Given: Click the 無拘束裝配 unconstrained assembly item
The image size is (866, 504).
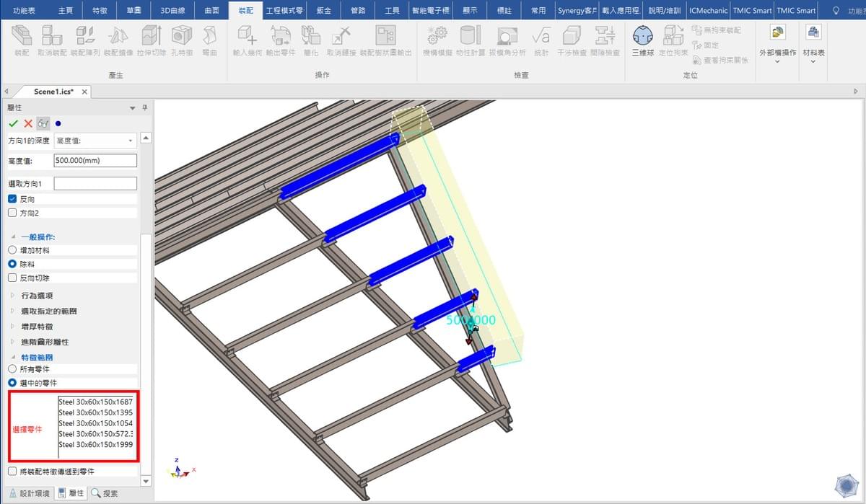Looking at the screenshot, I should pos(717,30).
